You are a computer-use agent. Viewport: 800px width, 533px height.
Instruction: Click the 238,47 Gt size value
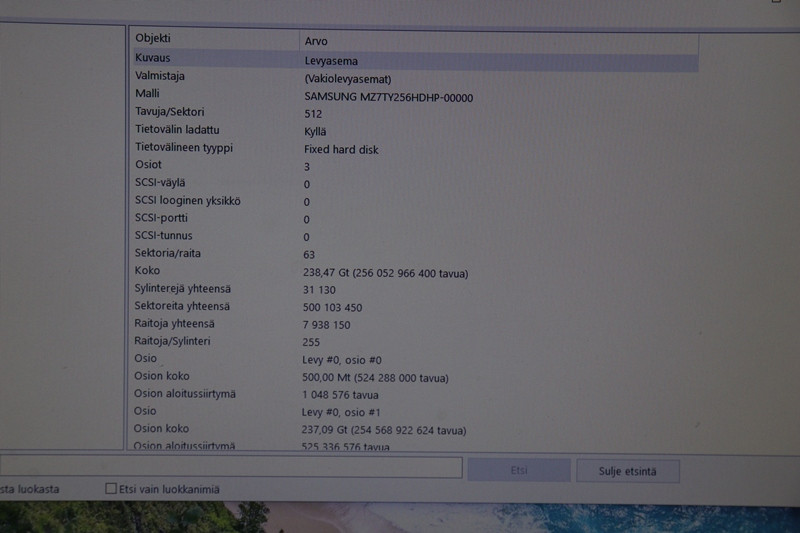coord(385,273)
